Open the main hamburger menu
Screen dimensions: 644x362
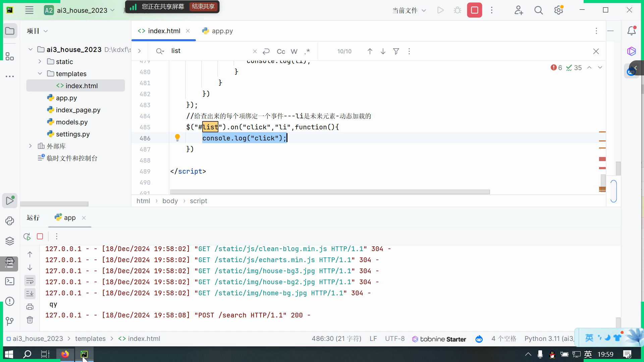pos(29,10)
